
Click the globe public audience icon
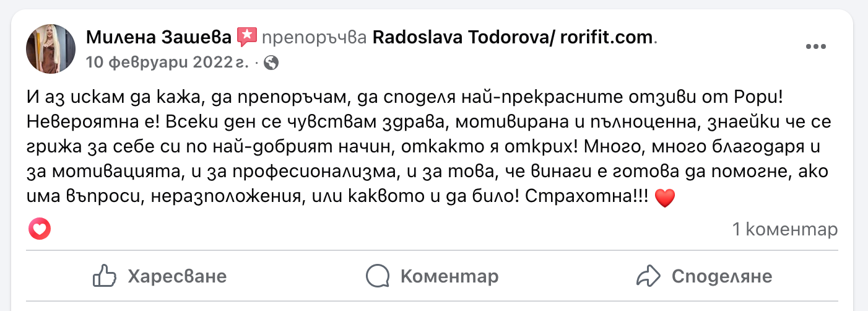click(x=271, y=63)
